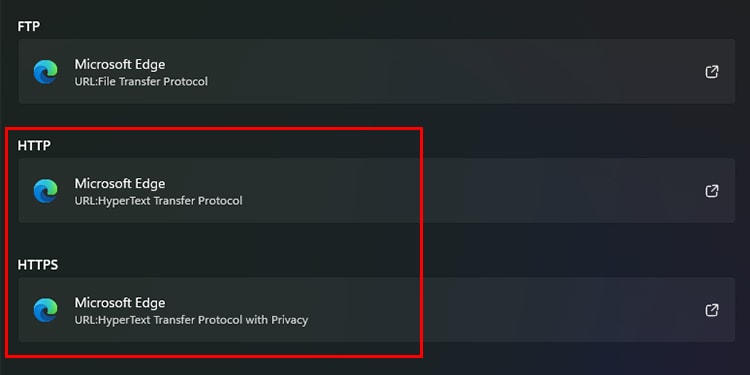
Task: Click the HTTPS section heading
Action: 38,265
